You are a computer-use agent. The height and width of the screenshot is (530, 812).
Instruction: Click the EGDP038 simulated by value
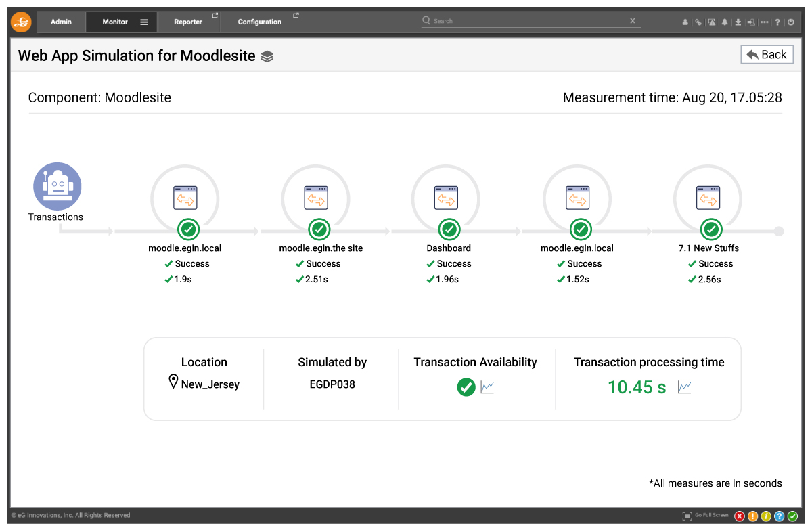tap(332, 384)
